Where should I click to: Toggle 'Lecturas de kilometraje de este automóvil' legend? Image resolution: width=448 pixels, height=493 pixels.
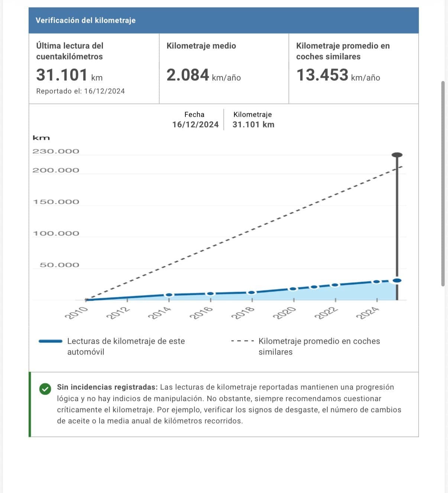point(126,346)
